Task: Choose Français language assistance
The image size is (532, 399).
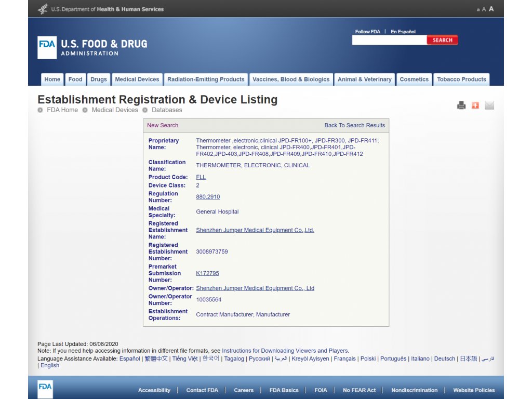Action: 345,358
